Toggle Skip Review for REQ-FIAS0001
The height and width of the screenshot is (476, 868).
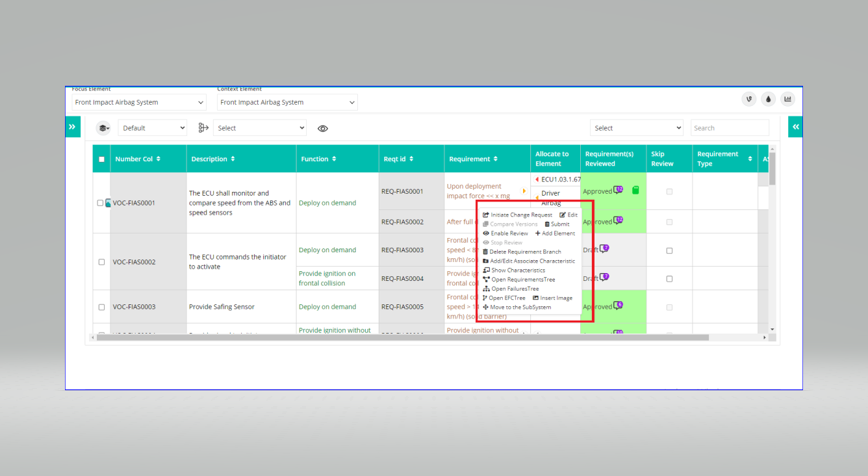point(669,192)
